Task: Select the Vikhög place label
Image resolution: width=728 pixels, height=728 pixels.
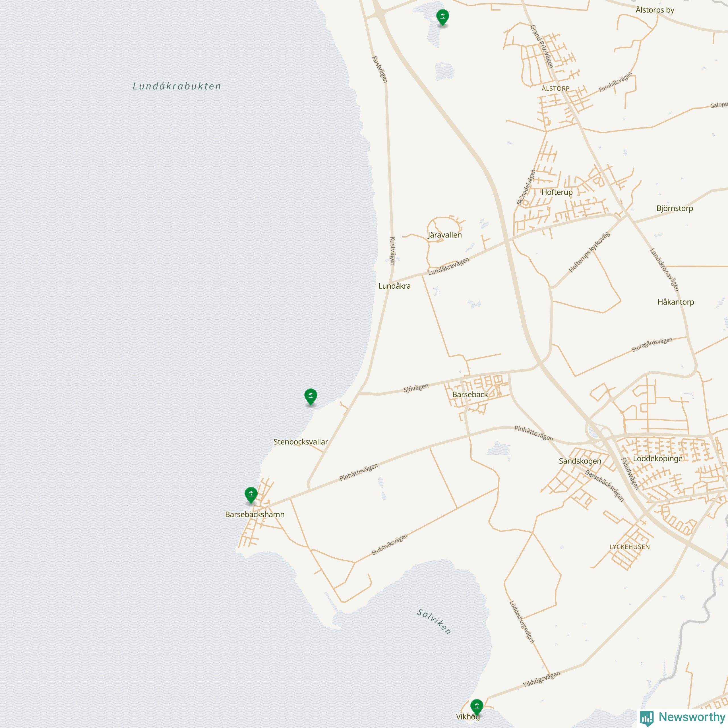Action: (x=468, y=717)
